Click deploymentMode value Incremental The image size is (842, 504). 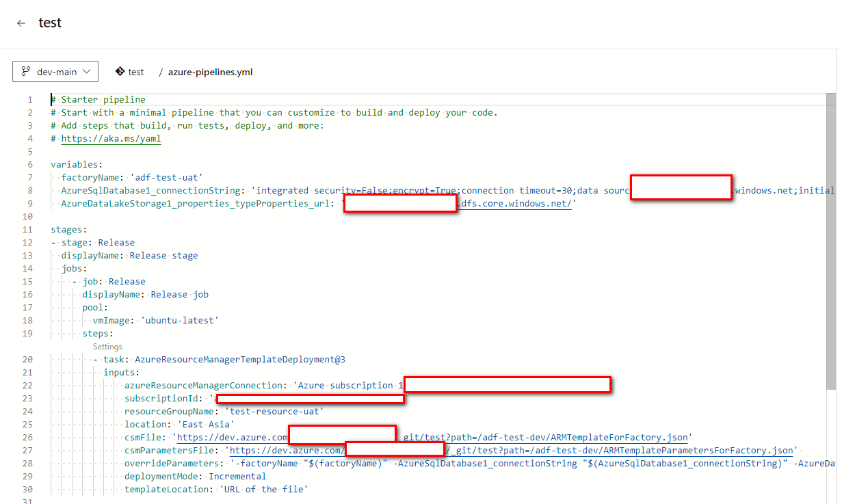237,476
